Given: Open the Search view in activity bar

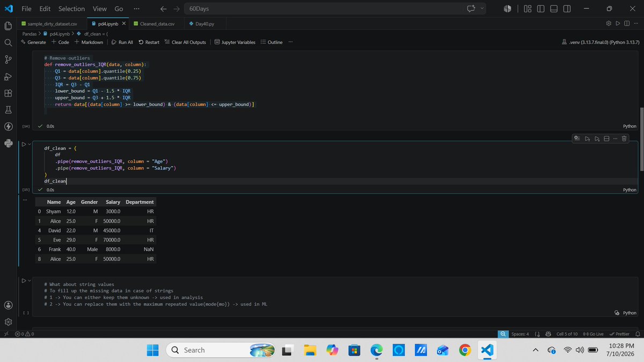Looking at the screenshot, I should coord(8,42).
